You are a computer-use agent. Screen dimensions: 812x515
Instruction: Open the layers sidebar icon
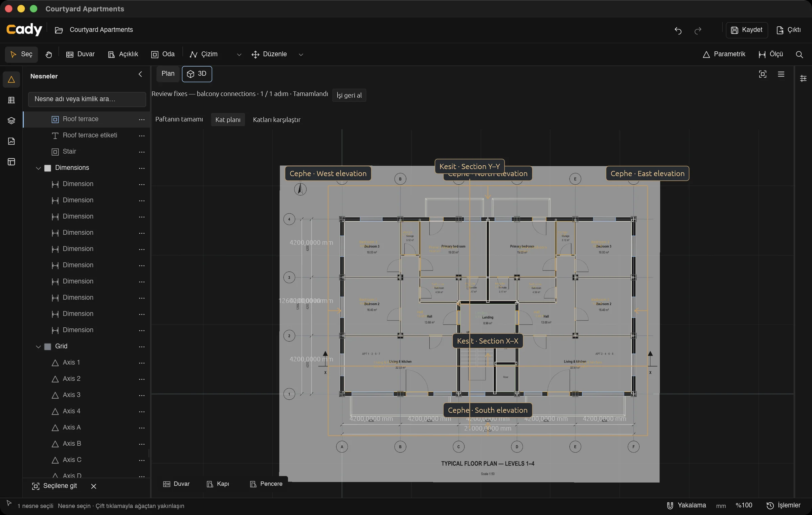pyautogui.click(x=11, y=121)
